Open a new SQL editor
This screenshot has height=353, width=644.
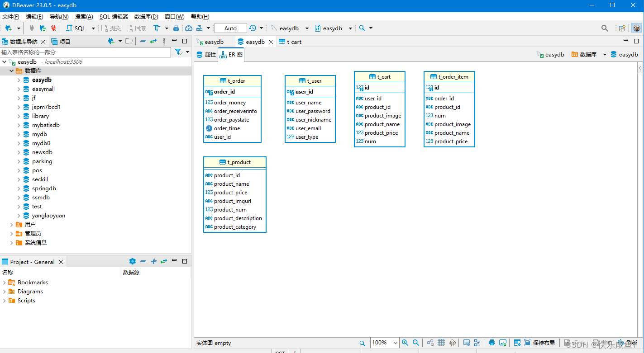coord(76,28)
